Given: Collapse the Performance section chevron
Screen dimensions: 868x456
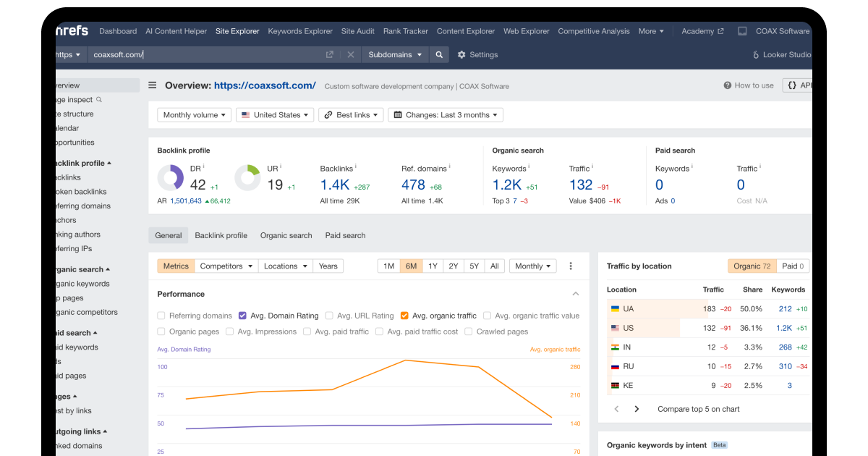Looking at the screenshot, I should (576, 294).
